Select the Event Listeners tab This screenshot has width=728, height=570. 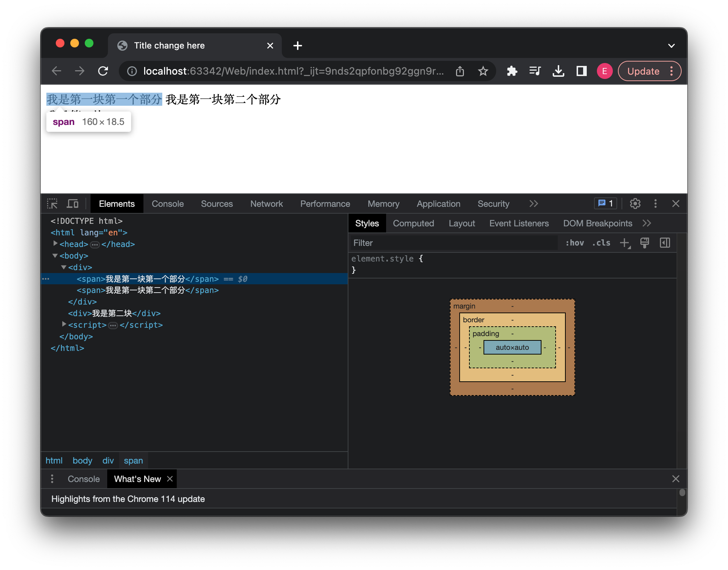(x=519, y=223)
